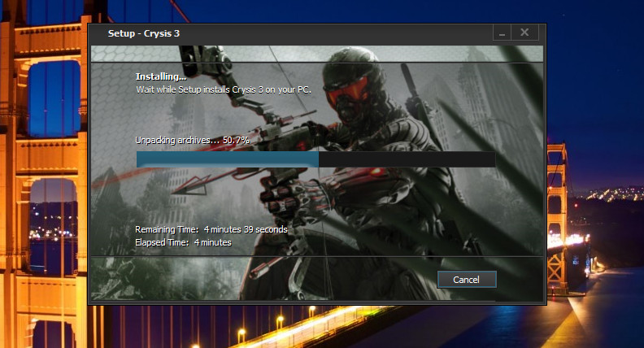The image size is (644, 348).
Task: Select the 'Installing...' heading text
Action: tap(161, 76)
